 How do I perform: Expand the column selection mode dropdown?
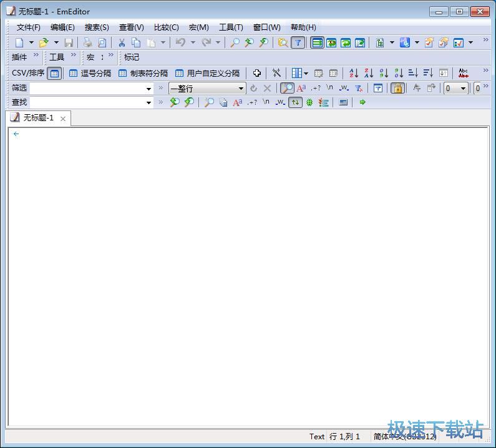click(x=306, y=74)
